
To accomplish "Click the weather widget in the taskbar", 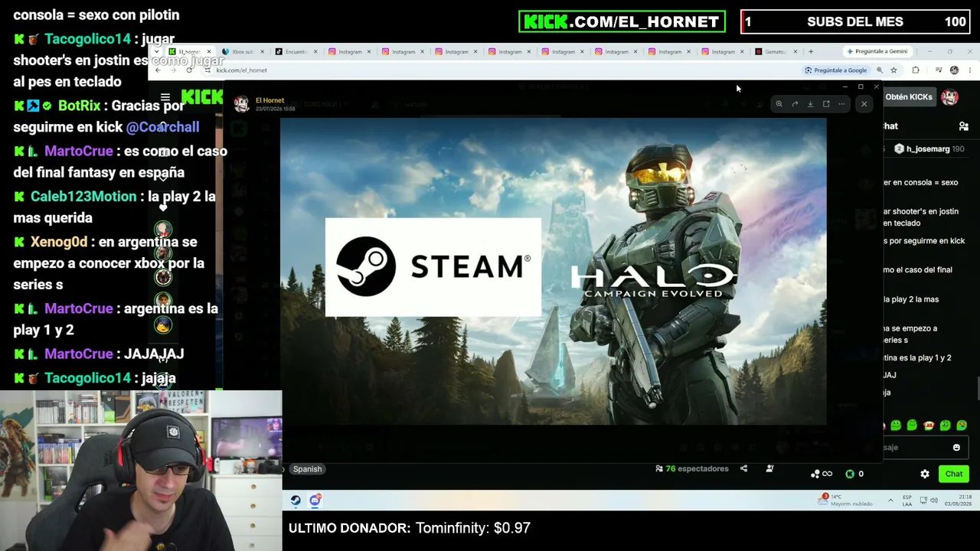I will tap(846, 500).
